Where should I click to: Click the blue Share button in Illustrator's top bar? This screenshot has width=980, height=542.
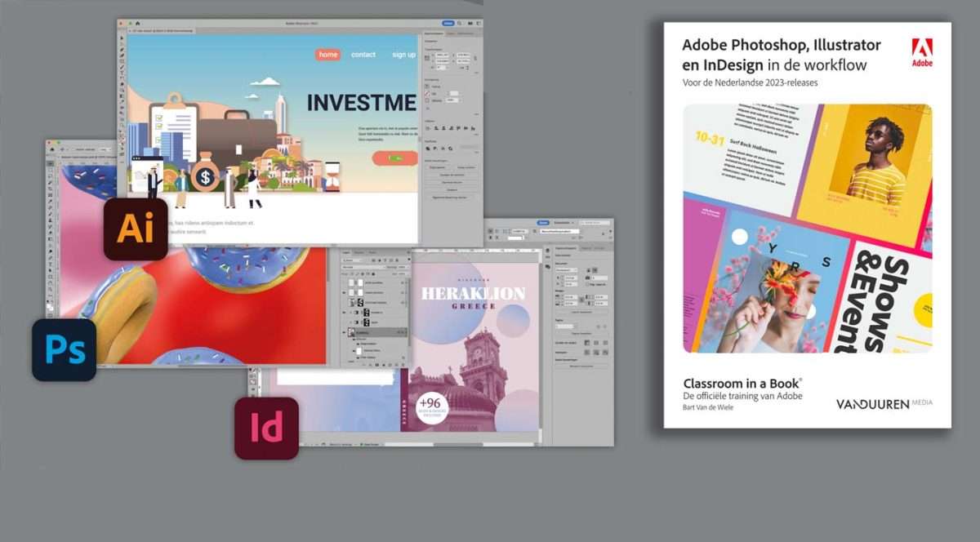click(448, 24)
